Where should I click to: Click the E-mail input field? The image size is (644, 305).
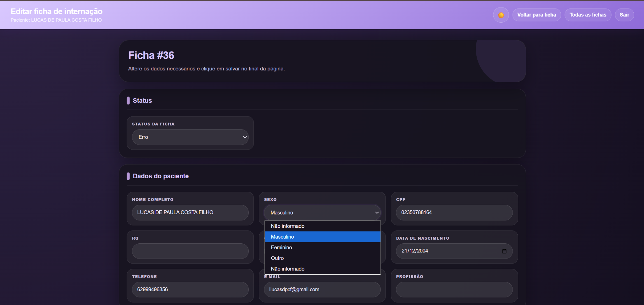point(322,289)
